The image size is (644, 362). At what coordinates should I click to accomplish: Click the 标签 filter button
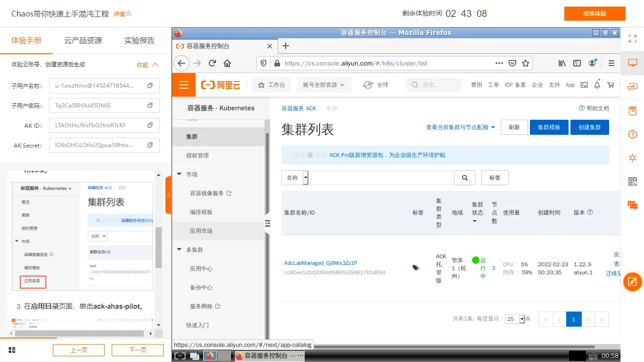coord(495,178)
